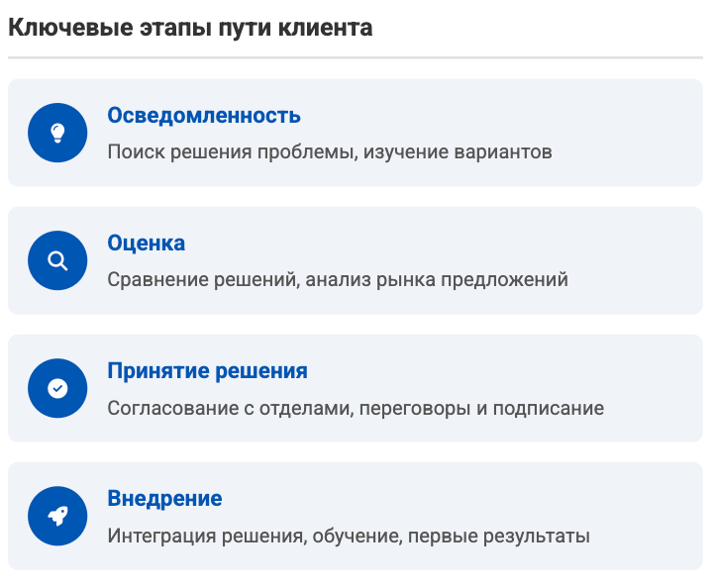This screenshot has height=588, width=717.
Task: Click the divider line under the title
Action: pos(356,57)
